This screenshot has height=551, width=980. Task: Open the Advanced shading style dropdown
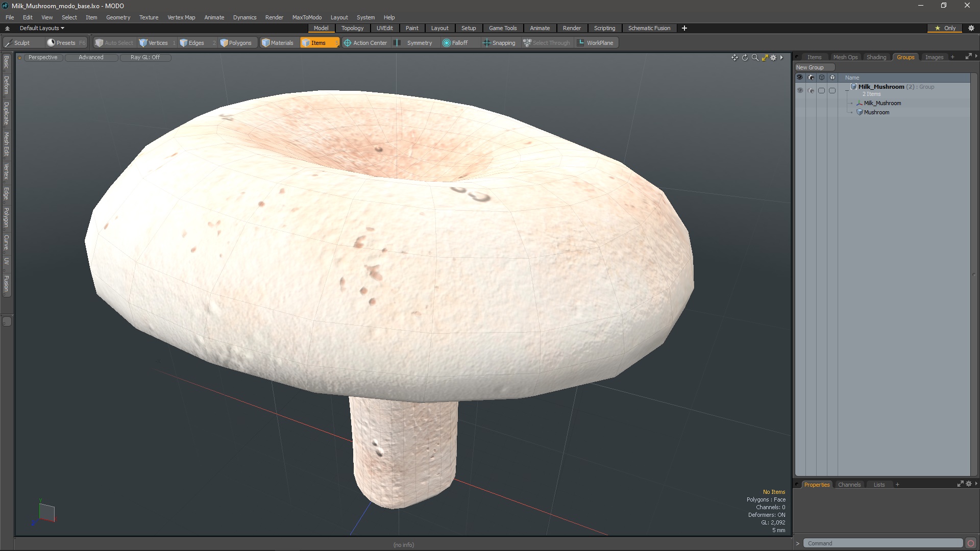[91, 58]
